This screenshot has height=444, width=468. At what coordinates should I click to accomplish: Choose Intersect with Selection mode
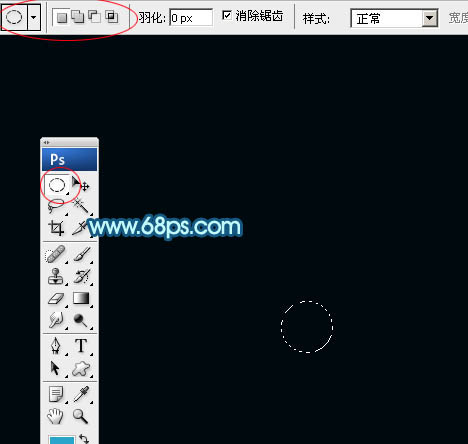pos(111,17)
